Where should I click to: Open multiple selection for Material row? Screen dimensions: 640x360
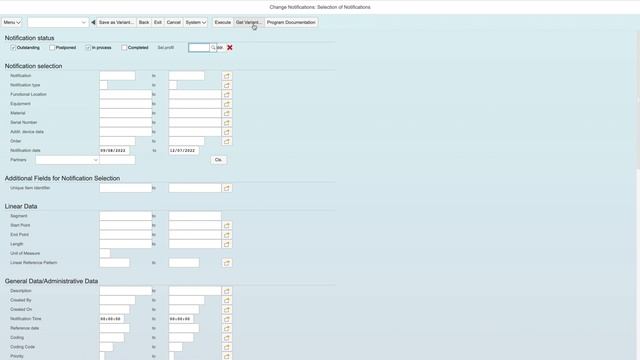click(x=227, y=113)
